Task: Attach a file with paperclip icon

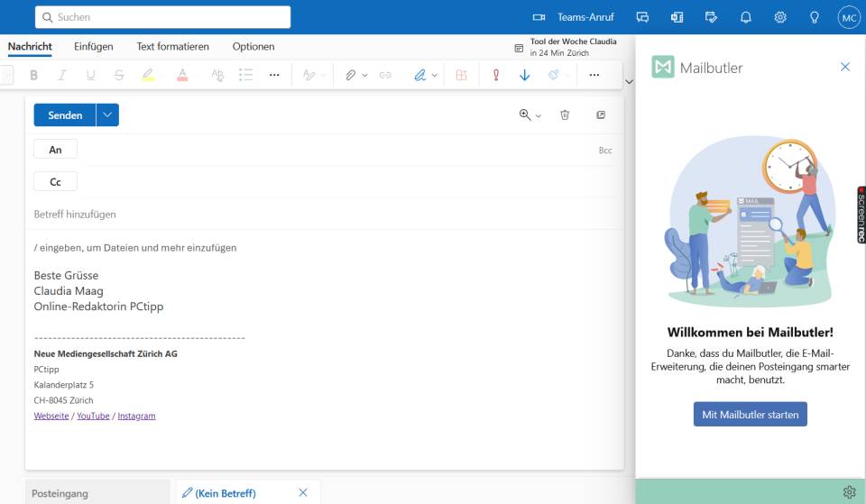Action: pyautogui.click(x=351, y=75)
